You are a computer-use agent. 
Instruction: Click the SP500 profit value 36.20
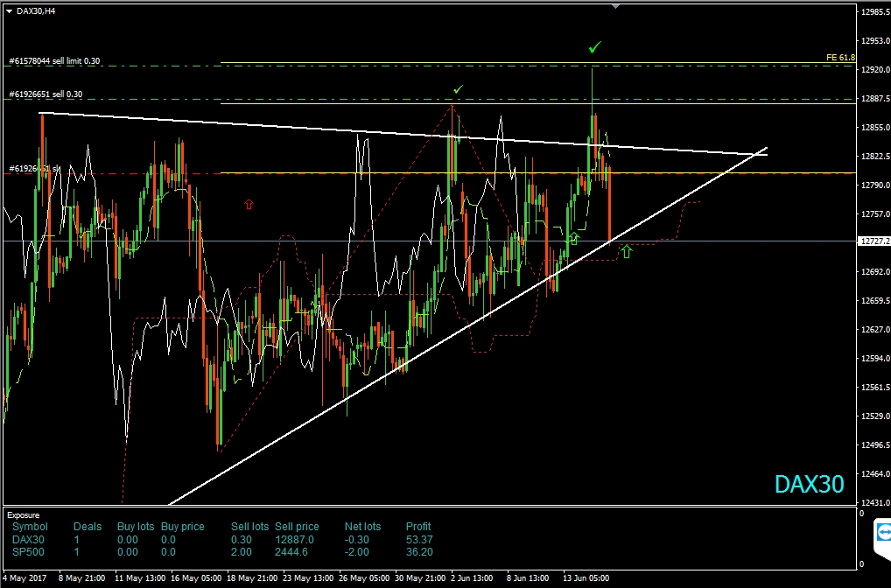pos(419,551)
